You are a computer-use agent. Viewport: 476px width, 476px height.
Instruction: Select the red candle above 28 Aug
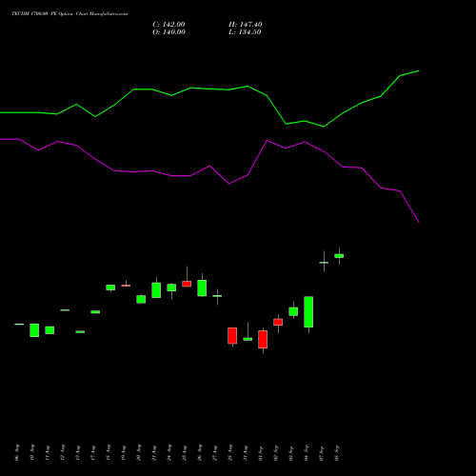pyautogui.click(x=232, y=336)
